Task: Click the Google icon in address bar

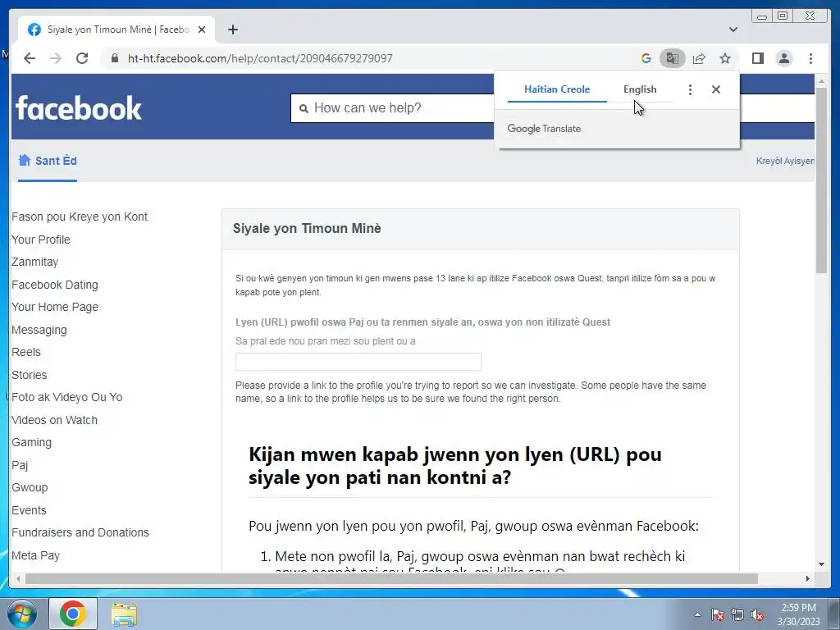Action: [646, 58]
